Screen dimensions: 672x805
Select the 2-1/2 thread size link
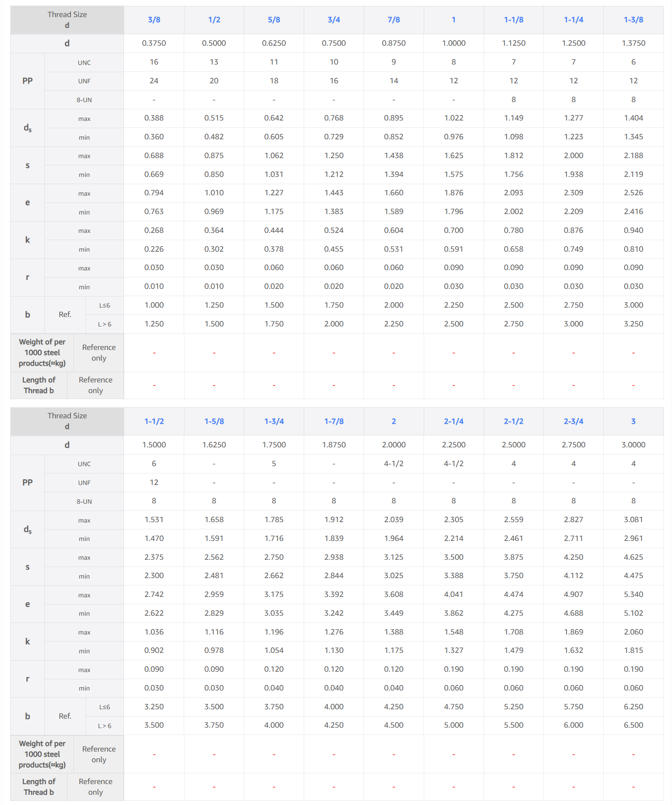click(514, 421)
